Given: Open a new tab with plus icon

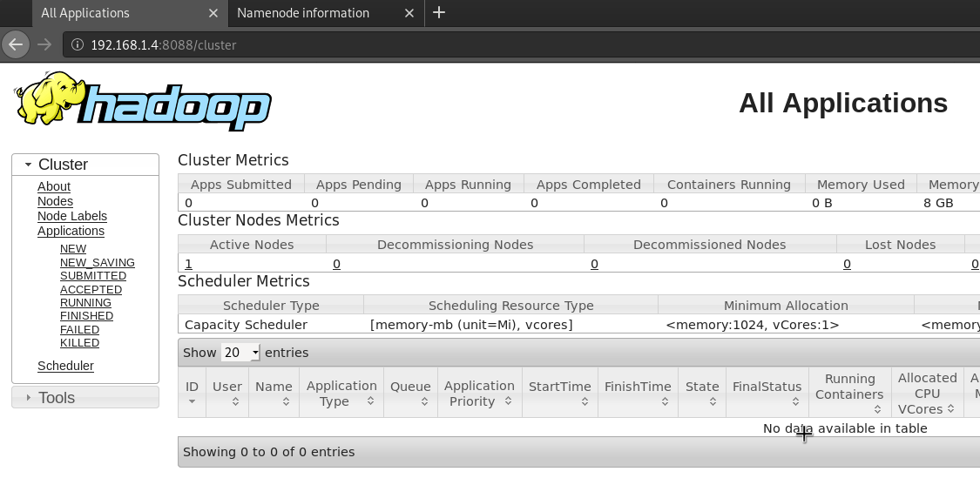Looking at the screenshot, I should 439,12.
